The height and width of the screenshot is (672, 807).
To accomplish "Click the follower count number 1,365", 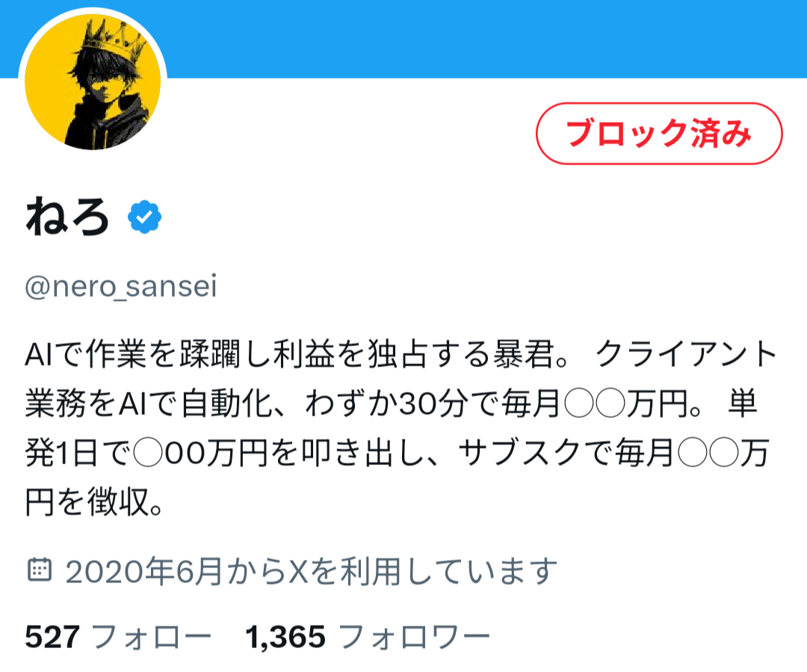I will click(x=285, y=636).
